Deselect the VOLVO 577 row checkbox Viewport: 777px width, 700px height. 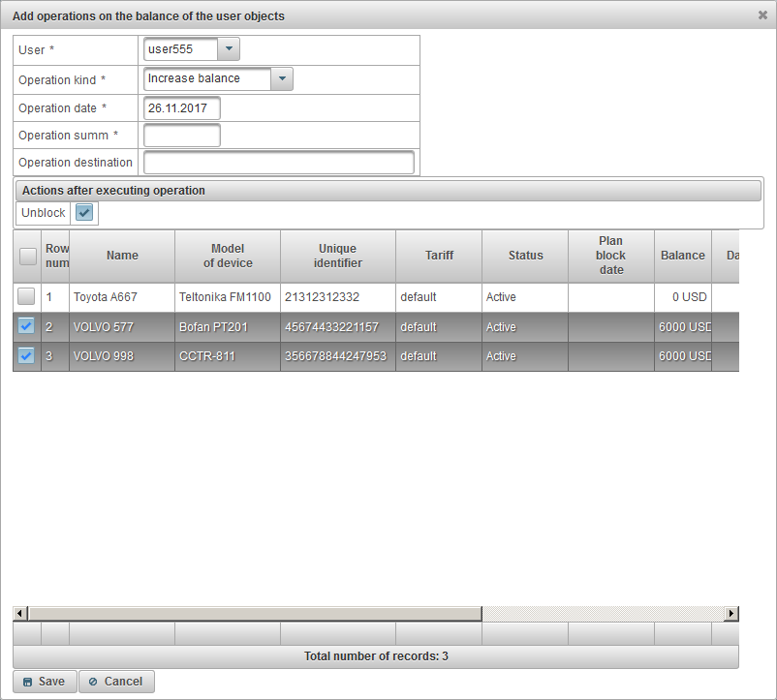pos(26,326)
